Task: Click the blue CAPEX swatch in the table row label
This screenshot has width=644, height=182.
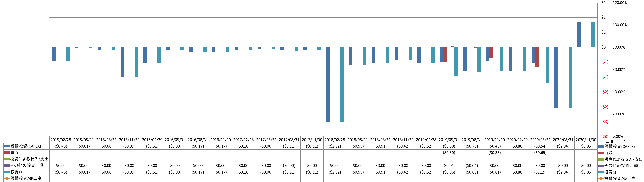Action: click(x=7, y=146)
